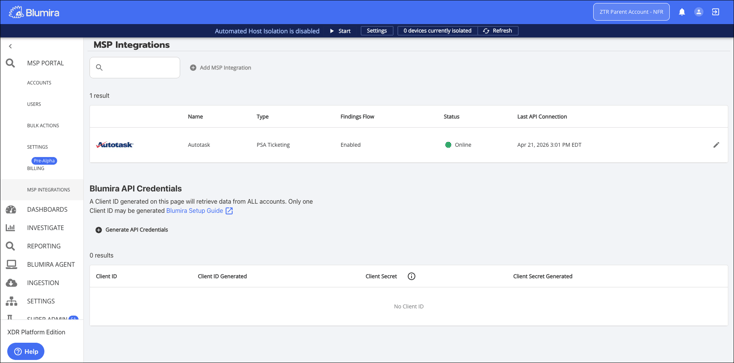The image size is (734, 363).
Task: Open the Blumira Setup Guide link
Action: (194, 211)
